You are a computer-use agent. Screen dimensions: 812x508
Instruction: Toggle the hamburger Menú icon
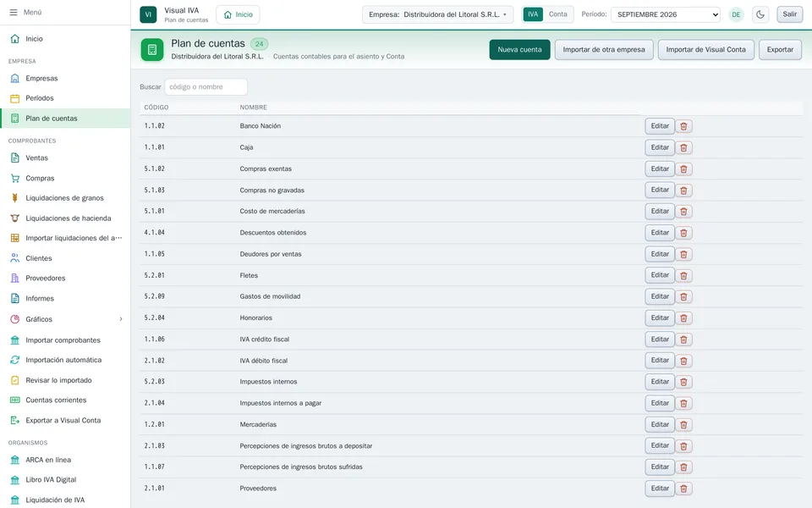(x=14, y=12)
